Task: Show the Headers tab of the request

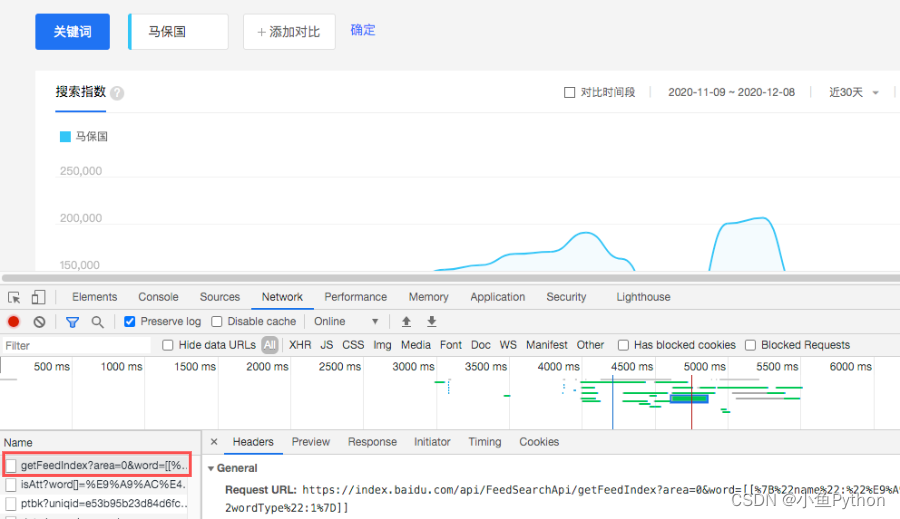Action: point(253,441)
